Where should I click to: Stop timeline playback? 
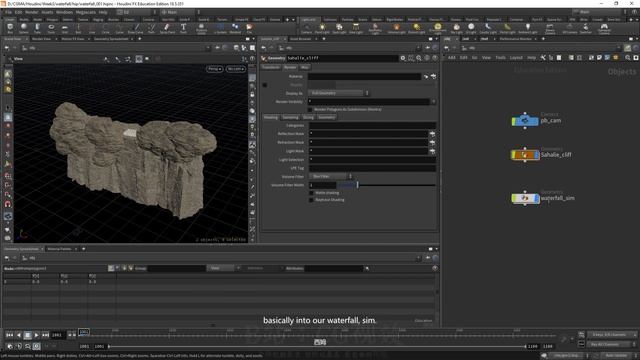pos(27,335)
